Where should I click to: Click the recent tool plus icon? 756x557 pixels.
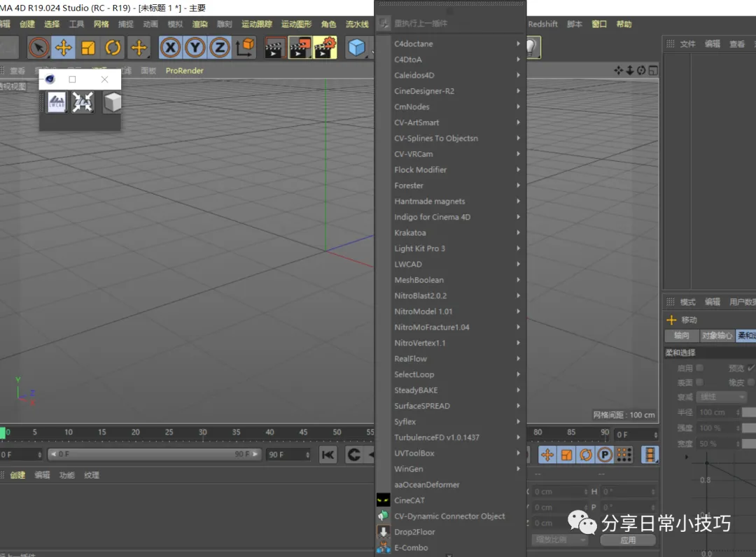[x=139, y=48]
